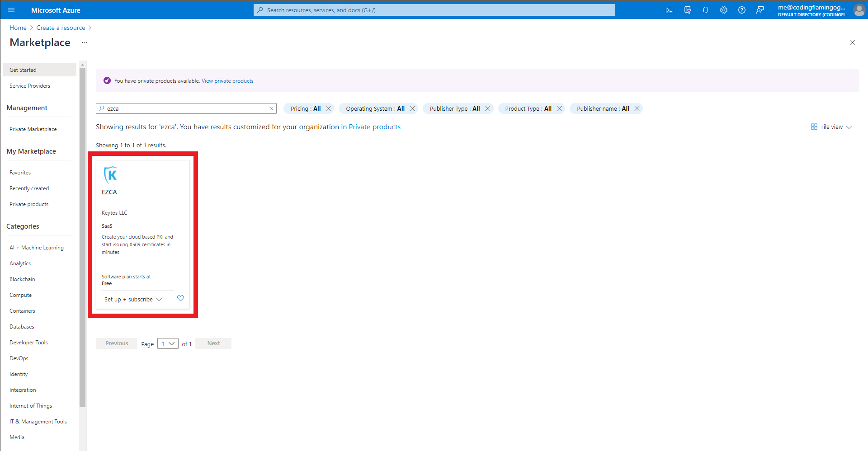Open the Feedback icon in top bar
868x451 pixels.
pyautogui.click(x=760, y=10)
